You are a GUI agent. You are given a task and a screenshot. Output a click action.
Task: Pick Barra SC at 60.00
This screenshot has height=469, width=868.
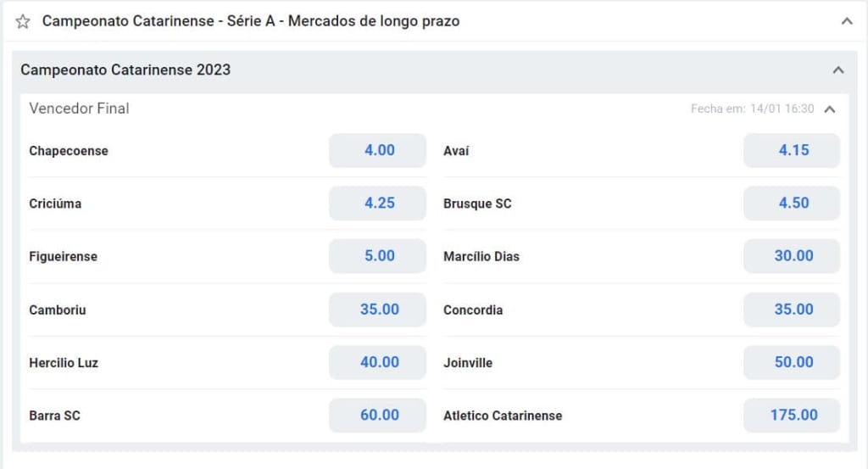tap(377, 416)
